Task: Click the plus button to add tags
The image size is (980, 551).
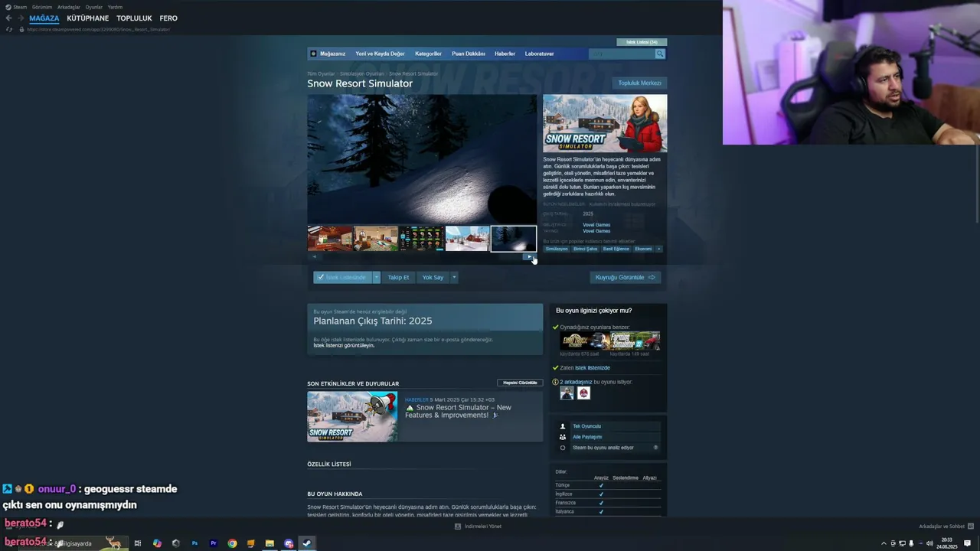Action: (x=658, y=249)
